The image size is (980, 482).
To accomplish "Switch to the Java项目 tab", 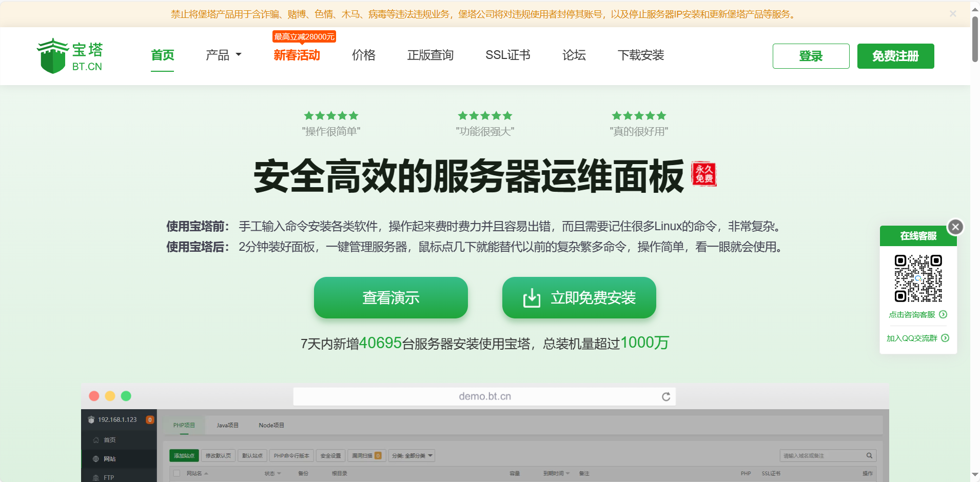I will (x=227, y=425).
